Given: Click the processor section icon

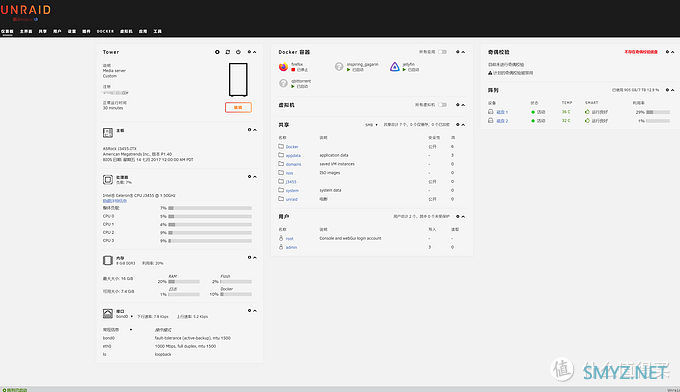Looking at the screenshot, I should (108, 180).
